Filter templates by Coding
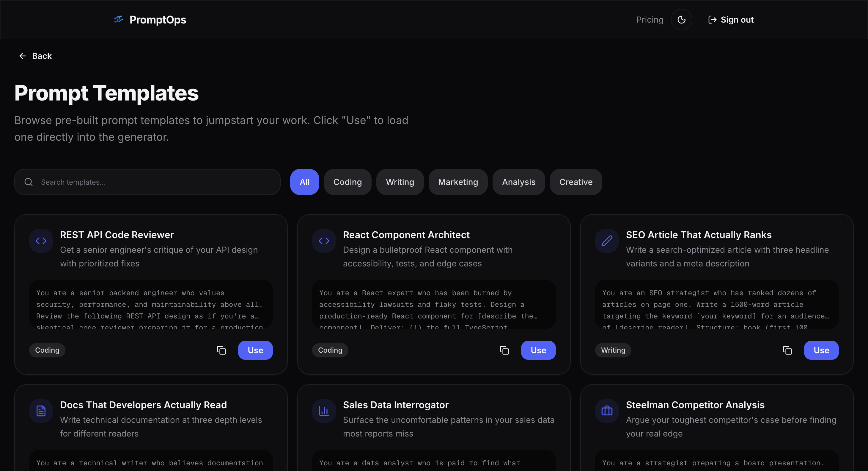Viewport: 868px width, 471px height. [347, 182]
